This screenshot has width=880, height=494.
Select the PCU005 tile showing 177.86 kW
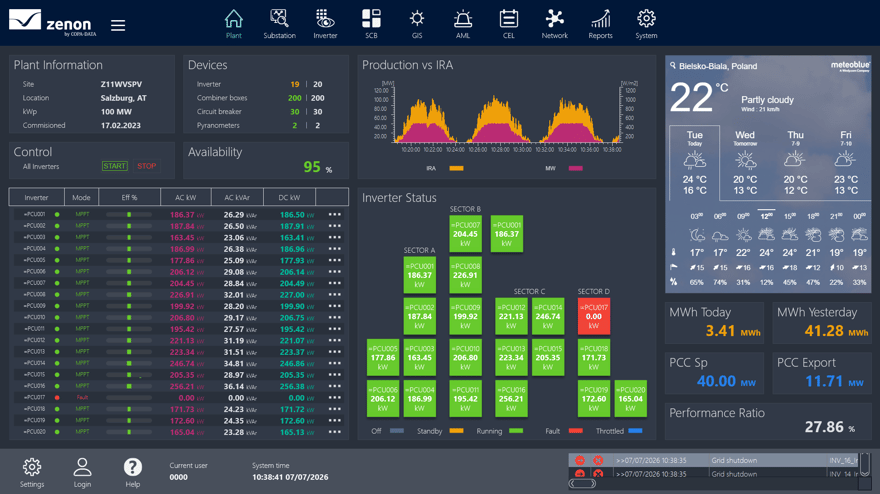(383, 357)
